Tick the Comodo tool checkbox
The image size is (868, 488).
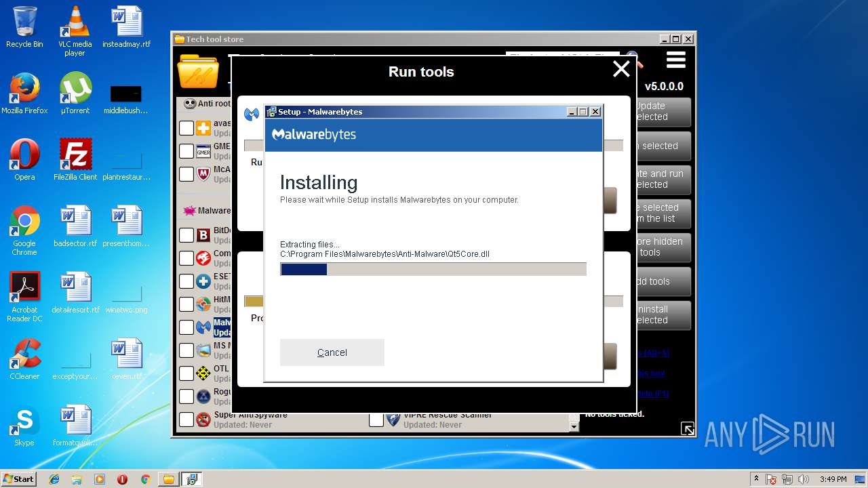(186, 258)
